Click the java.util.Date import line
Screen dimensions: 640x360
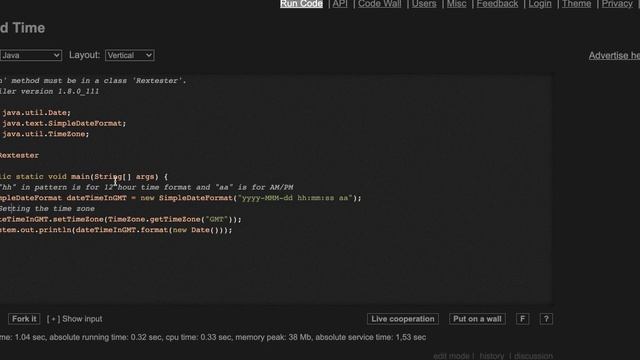point(36,113)
